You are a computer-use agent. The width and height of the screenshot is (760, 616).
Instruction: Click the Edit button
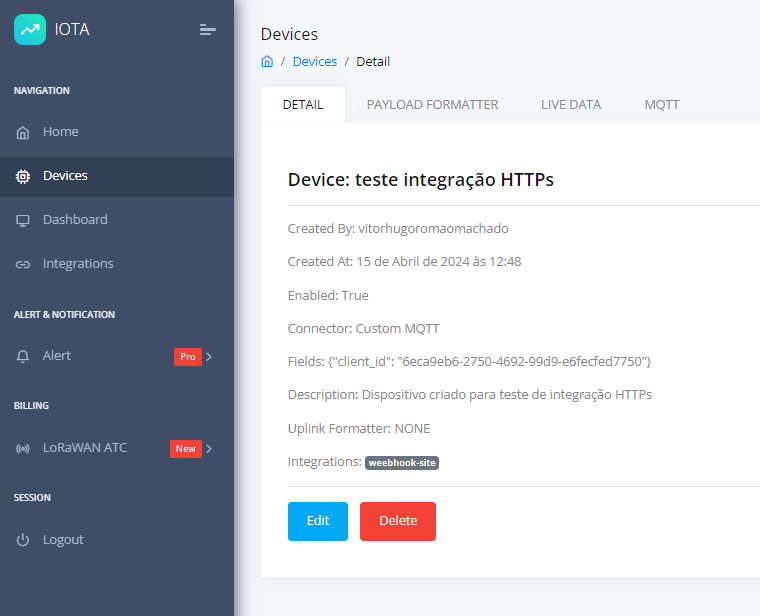click(x=318, y=521)
